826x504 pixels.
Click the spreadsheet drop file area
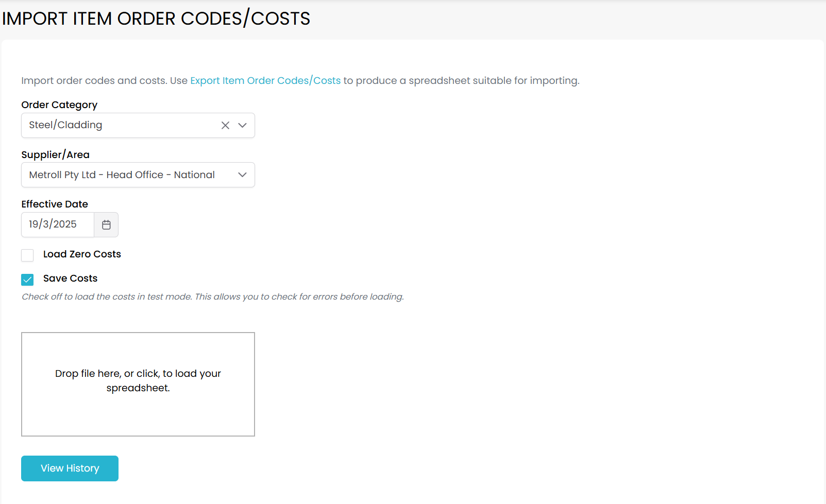pos(138,384)
